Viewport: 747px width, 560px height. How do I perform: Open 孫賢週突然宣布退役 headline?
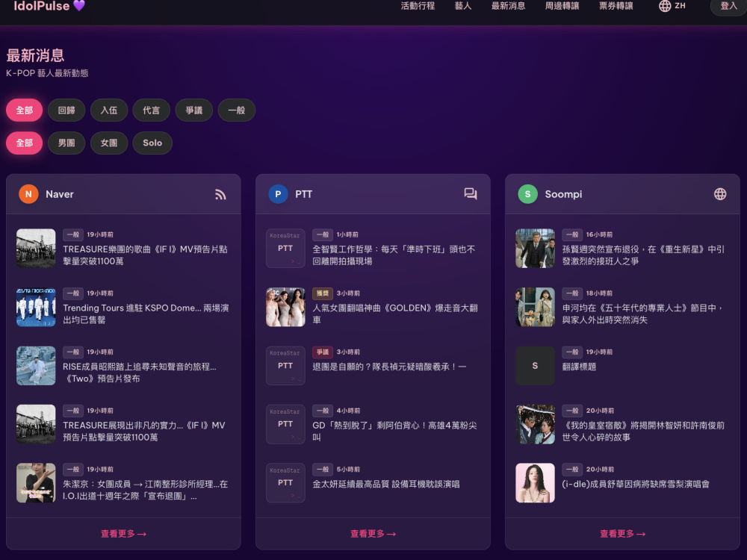click(x=643, y=255)
